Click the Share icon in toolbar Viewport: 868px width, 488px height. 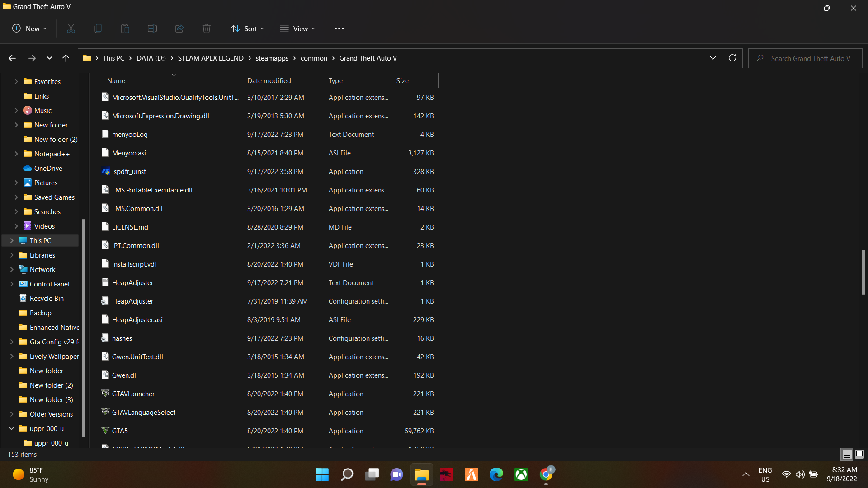pos(179,28)
